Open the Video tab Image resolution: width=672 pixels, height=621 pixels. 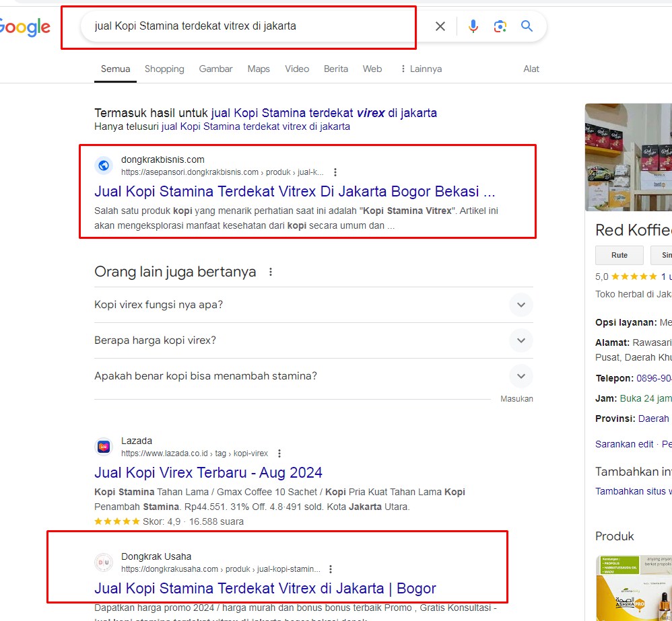click(x=297, y=69)
